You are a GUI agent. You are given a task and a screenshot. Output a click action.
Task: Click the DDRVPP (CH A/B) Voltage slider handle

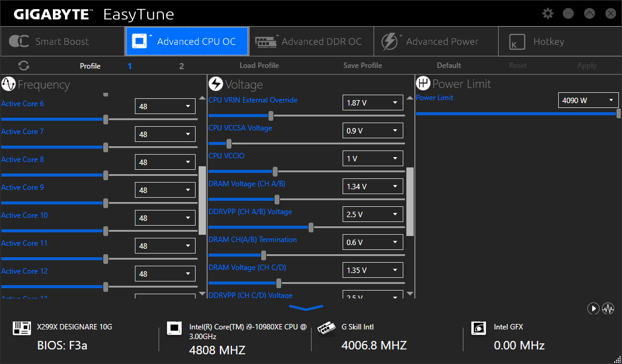(311, 227)
